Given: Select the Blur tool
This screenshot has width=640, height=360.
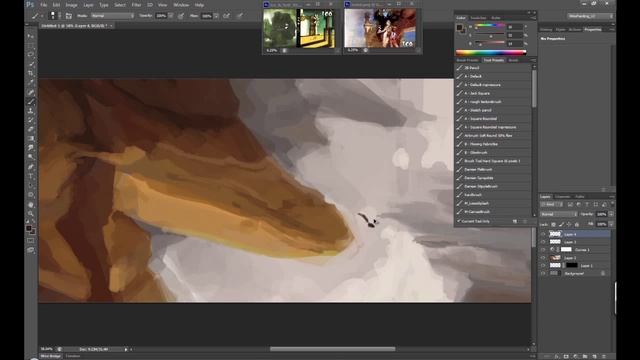Looking at the screenshot, I should (31, 148).
